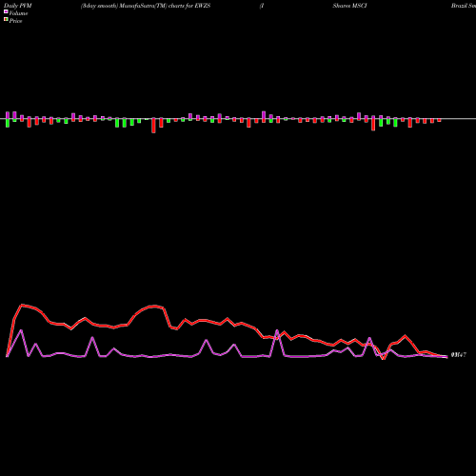Click the green-red Price legend swatch
476x476 pixels.
[x=6, y=20]
